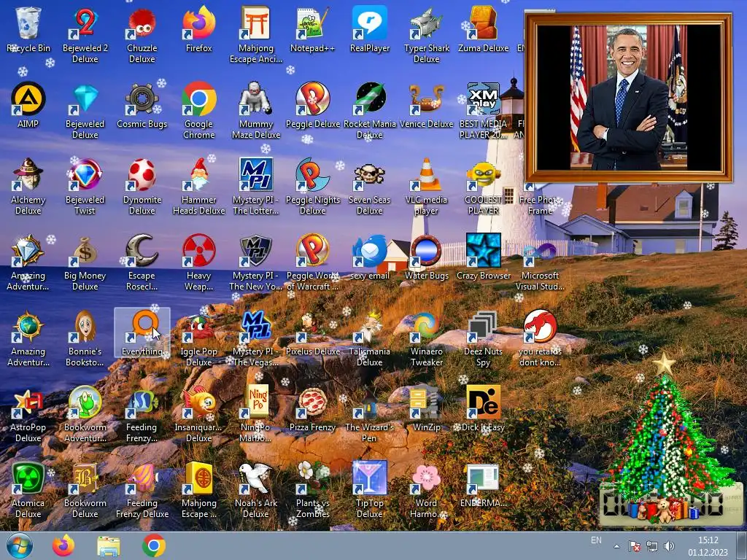
Task: Select the Atomica Deluxe icon
Action: pos(28,477)
